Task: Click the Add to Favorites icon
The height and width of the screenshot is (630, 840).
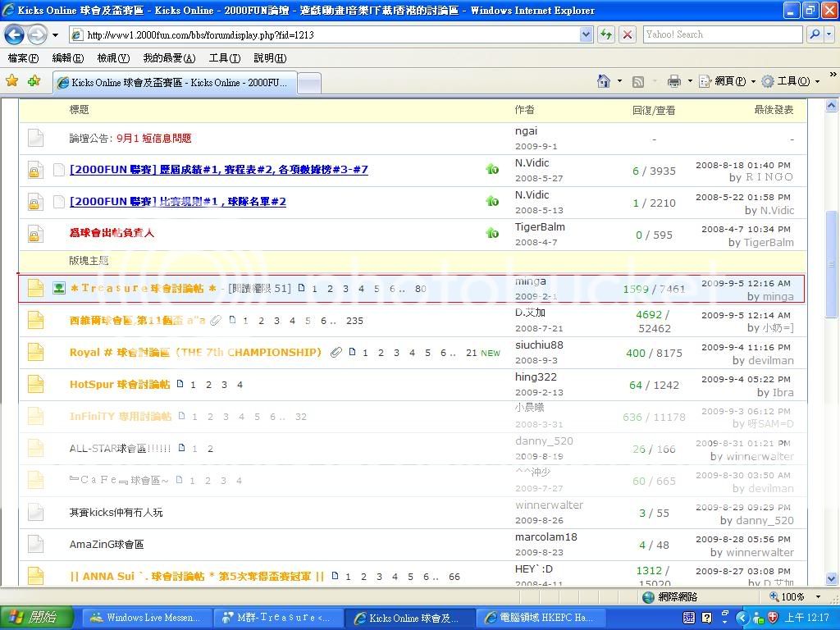Action: (34, 81)
